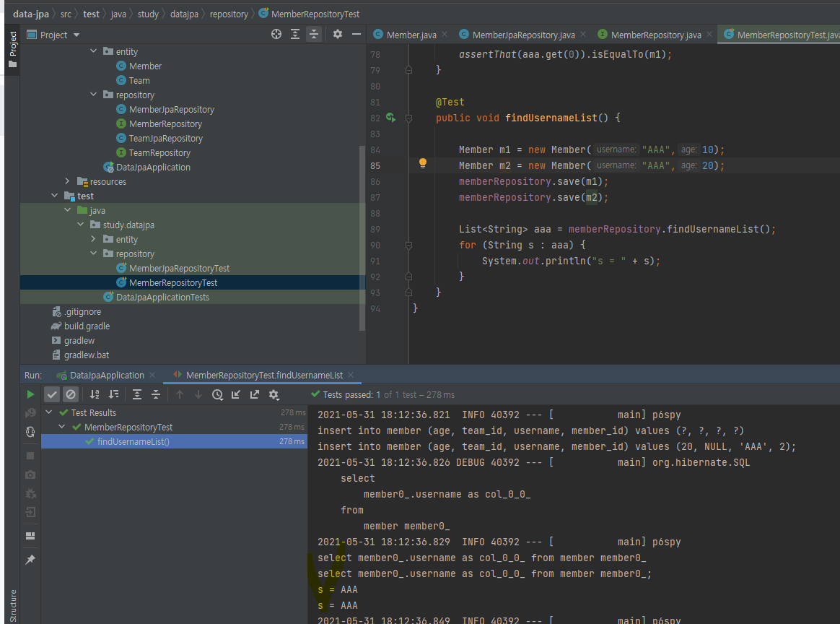
Task: Click the exit icon in run sidebar
Action: pyautogui.click(x=30, y=513)
